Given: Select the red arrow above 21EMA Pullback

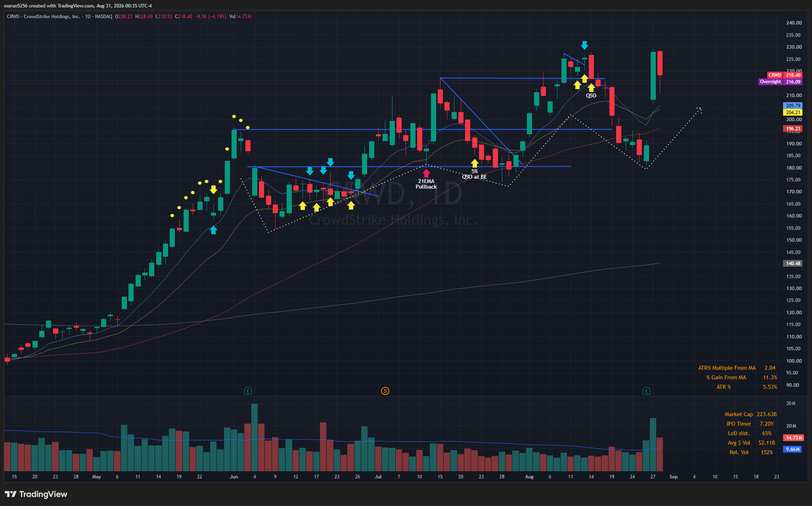Looking at the screenshot, I should 426,174.
